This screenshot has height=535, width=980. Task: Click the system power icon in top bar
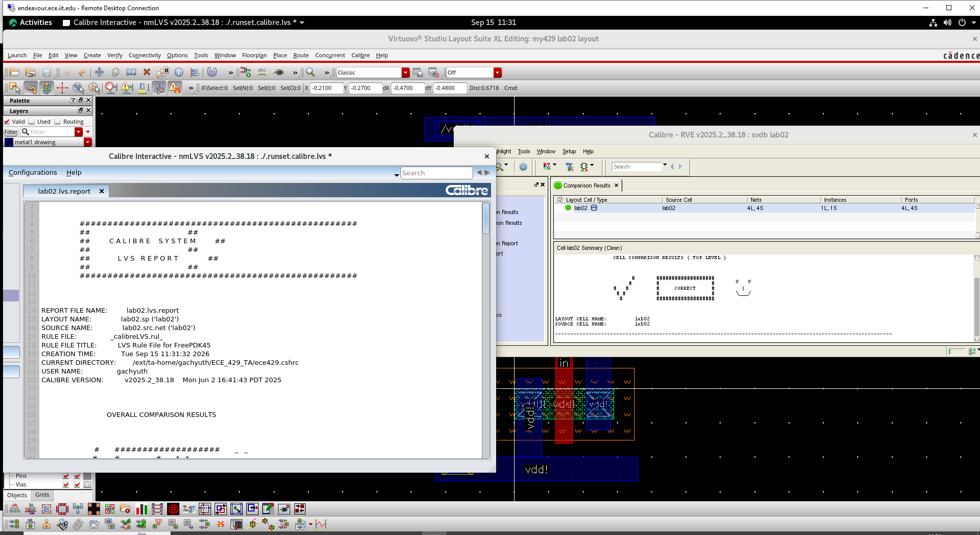(962, 22)
